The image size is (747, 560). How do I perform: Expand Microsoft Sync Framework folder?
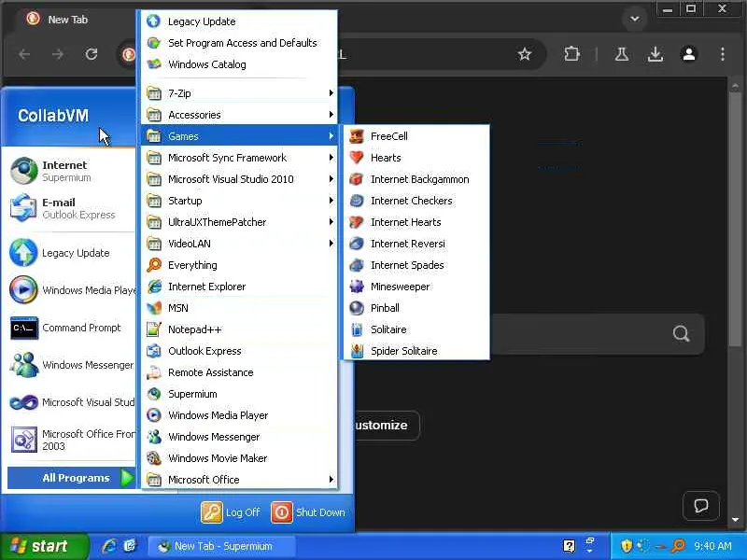(x=239, y=158)
